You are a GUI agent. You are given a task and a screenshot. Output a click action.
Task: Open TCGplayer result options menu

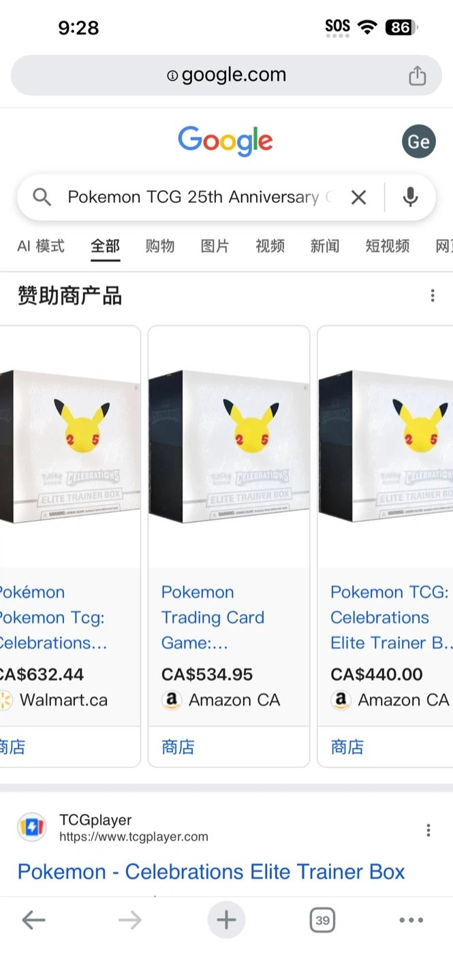click(x=428, y=830)
